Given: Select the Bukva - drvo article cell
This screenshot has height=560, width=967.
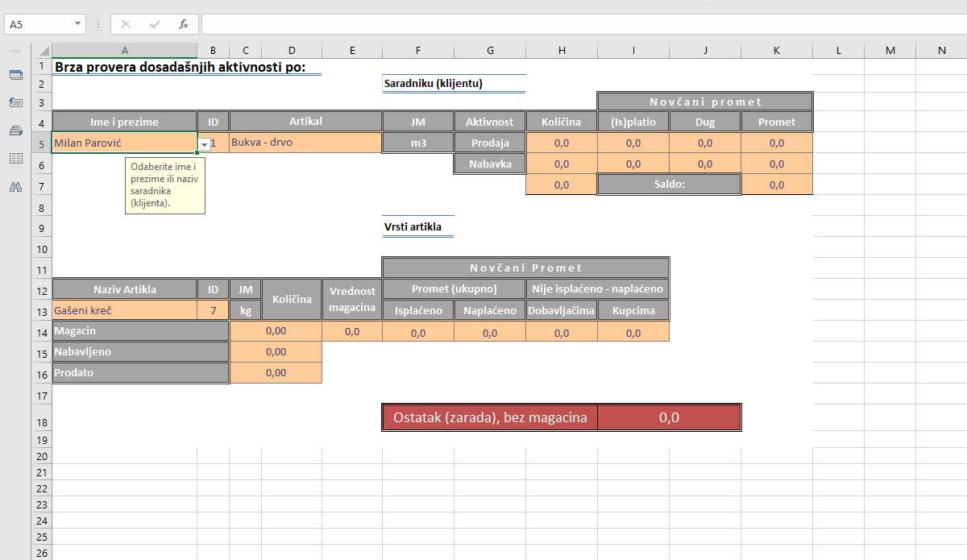Looking at the screenshot, I should (x=305, y=143).
